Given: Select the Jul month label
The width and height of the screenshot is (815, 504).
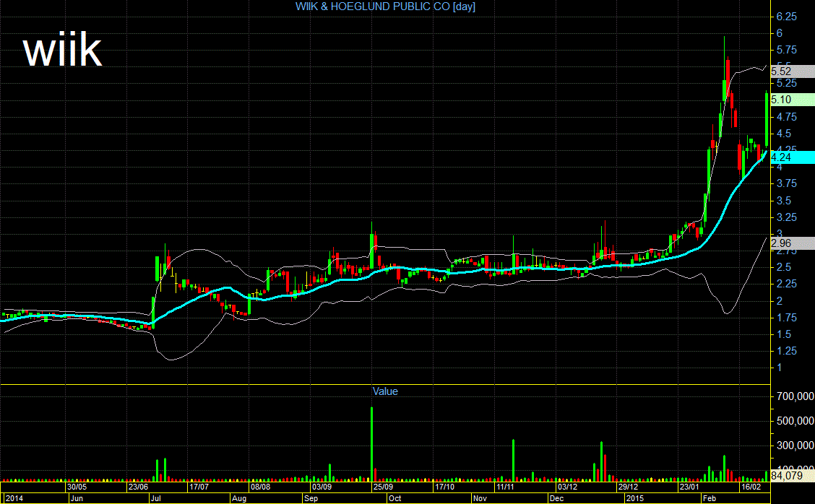Looking at the screenshot, I should pos(155,498).
